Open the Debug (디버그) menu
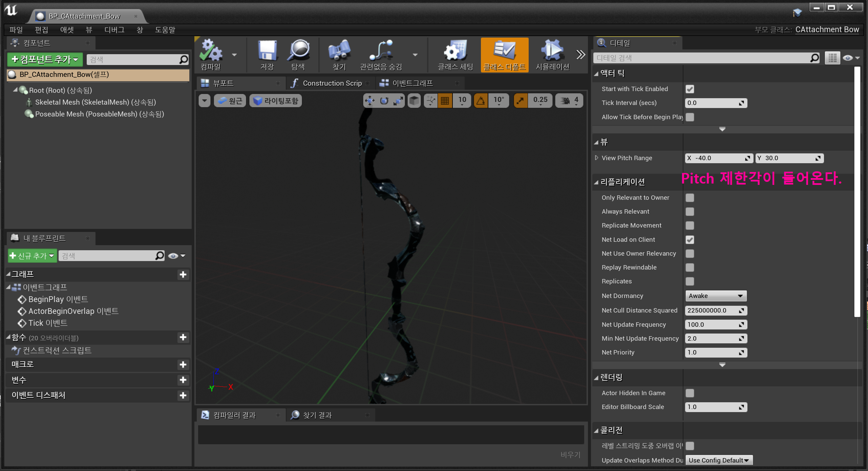Screen dimensions: 868x471 click(114, 30)
